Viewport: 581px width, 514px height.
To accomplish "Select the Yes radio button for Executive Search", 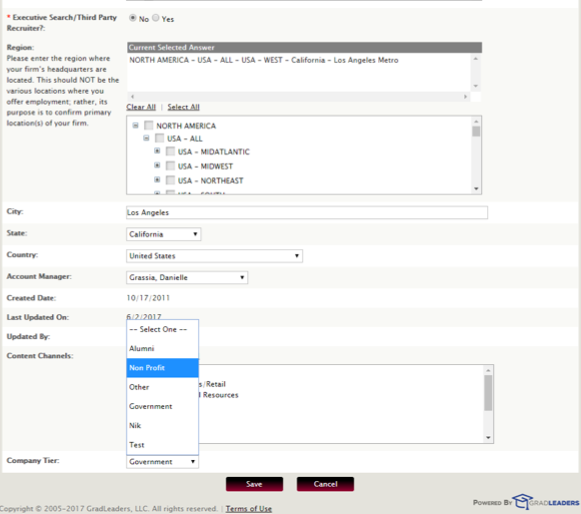I will (156, 18).
